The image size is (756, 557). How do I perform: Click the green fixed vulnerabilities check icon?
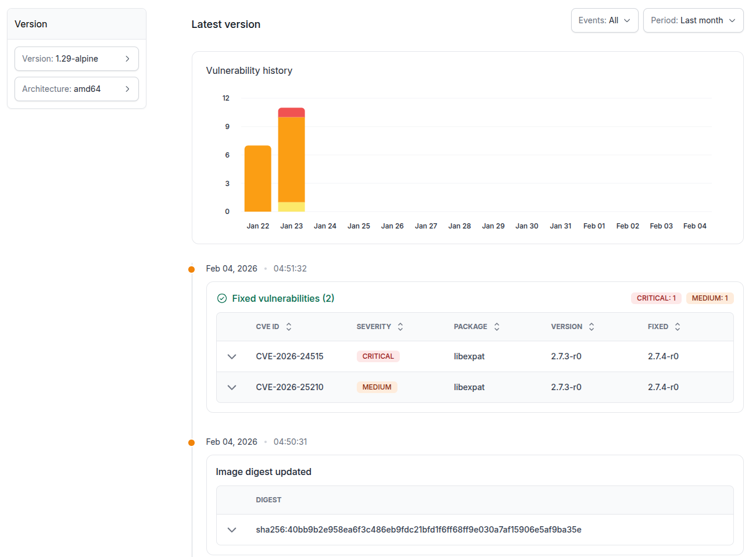pyautogui.click(x=222, y=298)
